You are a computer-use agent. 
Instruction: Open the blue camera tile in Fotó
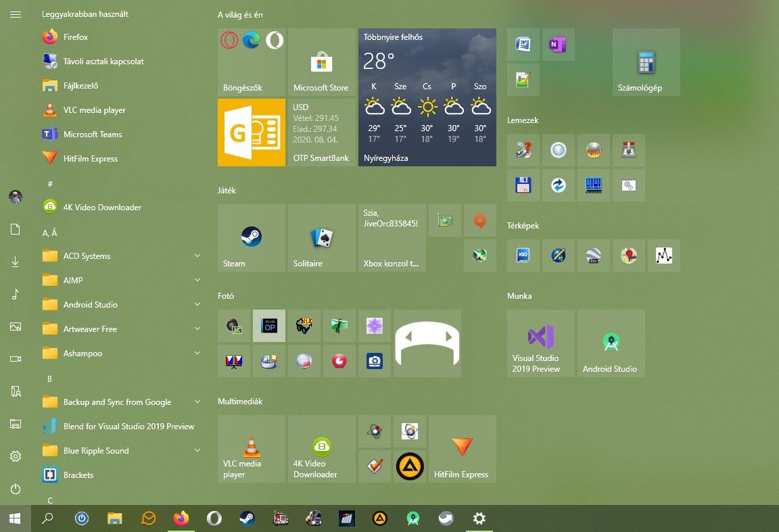point(375,360)
